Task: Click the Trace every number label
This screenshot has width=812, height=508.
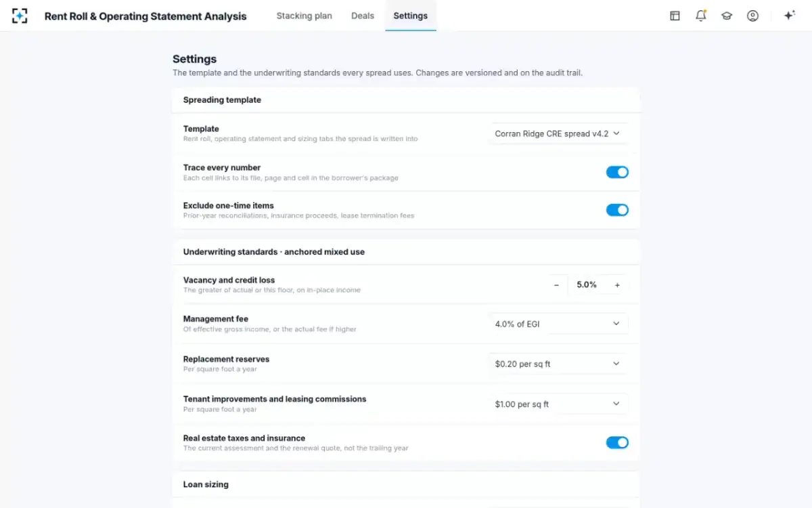Action: click(x=222, y=167)
